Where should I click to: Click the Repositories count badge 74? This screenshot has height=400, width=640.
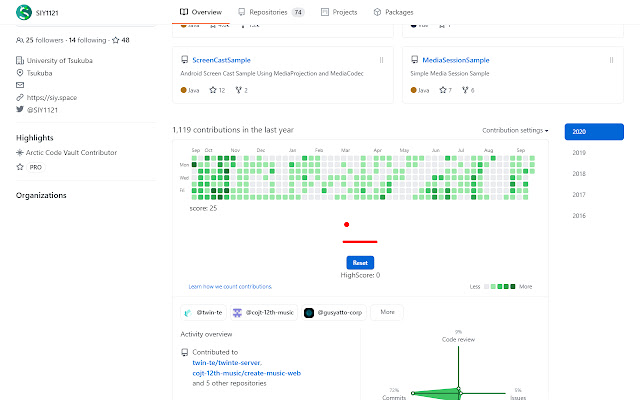(298, 12)
